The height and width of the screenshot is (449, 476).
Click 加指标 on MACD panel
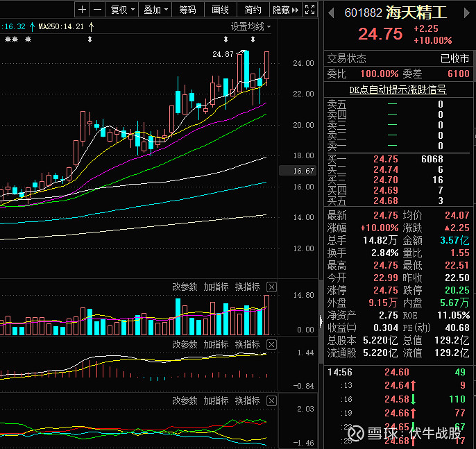point(216,344)
